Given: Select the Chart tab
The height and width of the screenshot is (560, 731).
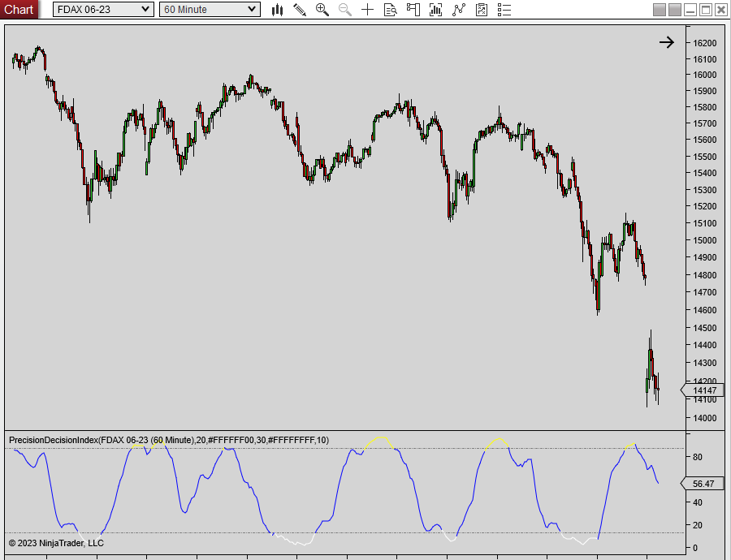Looking at the screenshot, I should pos(19,10).
